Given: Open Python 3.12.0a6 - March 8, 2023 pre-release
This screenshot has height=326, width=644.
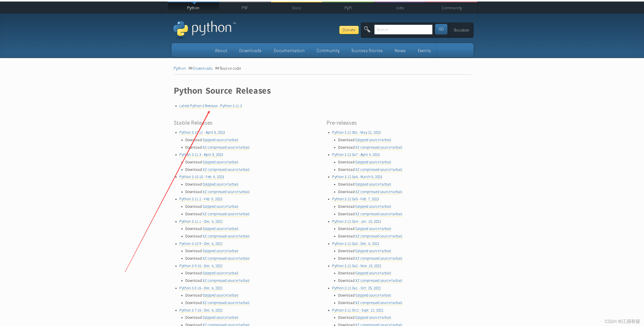Looking at the screenshot, I should click(357, 177).
